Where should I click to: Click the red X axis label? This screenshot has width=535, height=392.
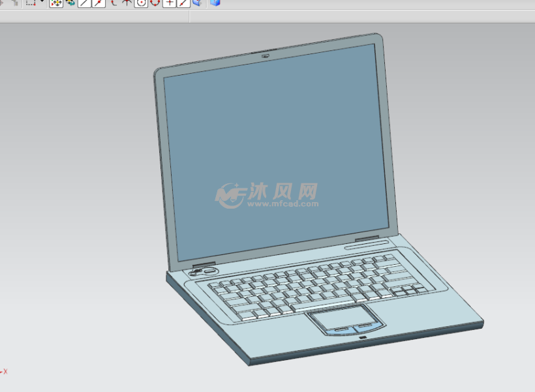(x=5, y=371)
